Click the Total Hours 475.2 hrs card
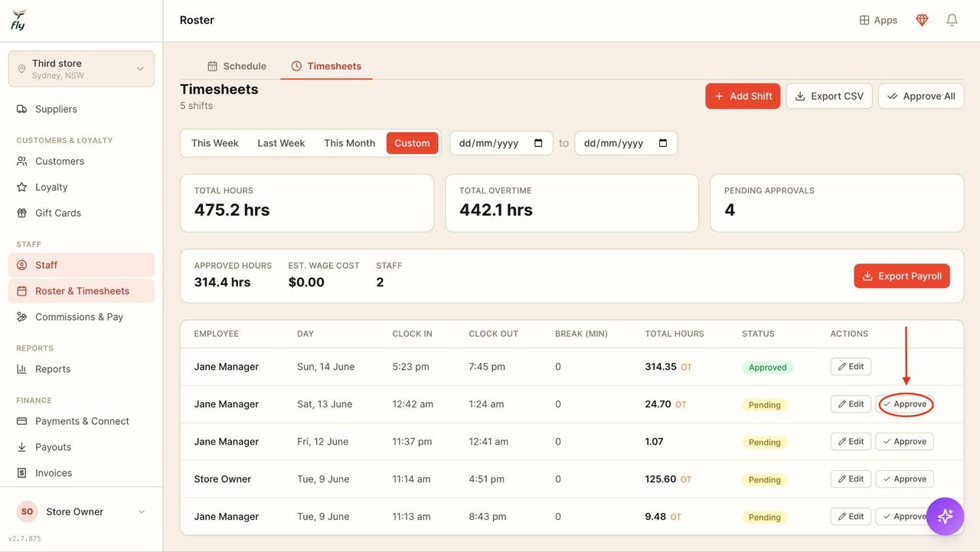Image resolution: width=980 pixels, height=552 pixels. (x=307, y=203)
